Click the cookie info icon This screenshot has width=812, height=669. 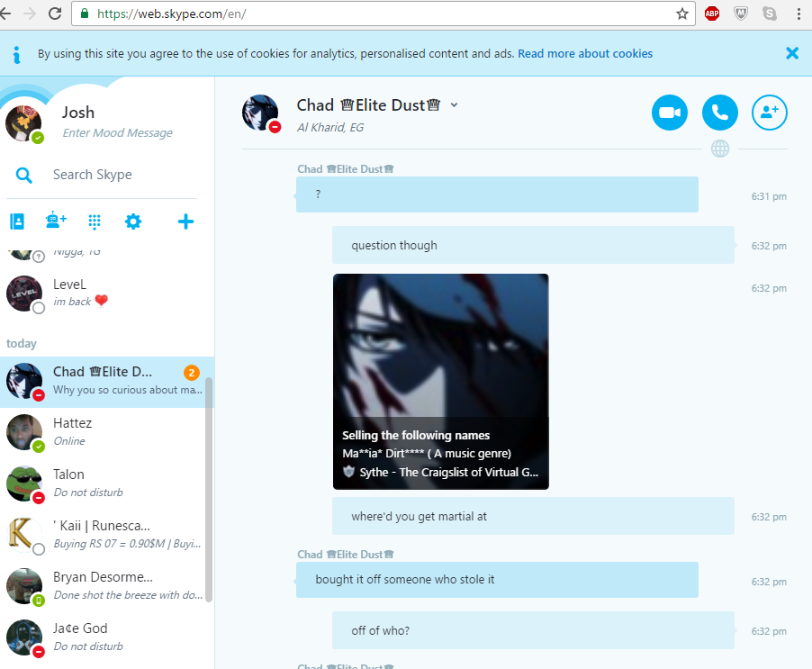tap(17, 55)
